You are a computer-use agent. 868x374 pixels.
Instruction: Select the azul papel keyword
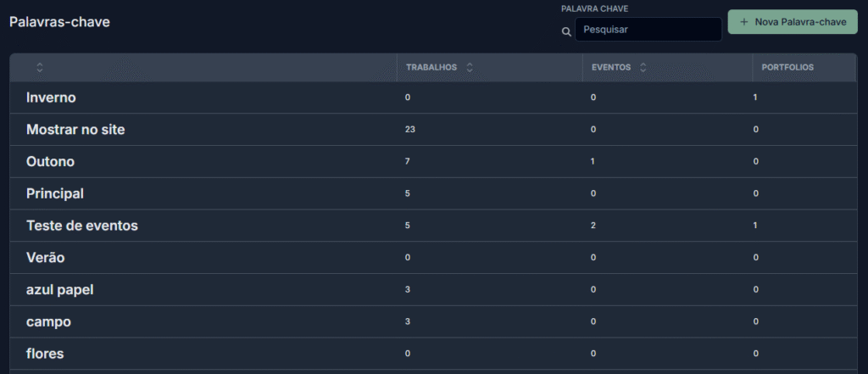point(60,290)
